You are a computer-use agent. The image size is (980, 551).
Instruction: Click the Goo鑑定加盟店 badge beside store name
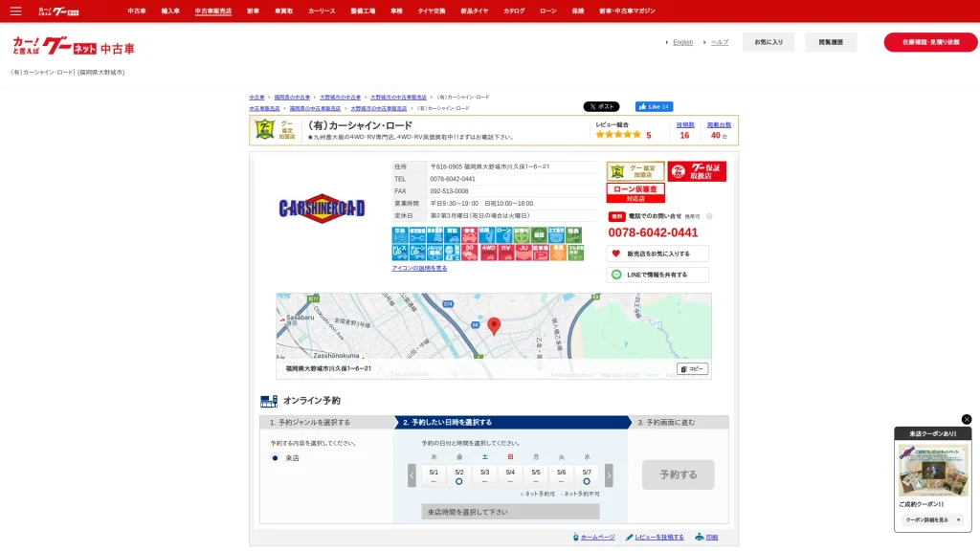(275, 130)
